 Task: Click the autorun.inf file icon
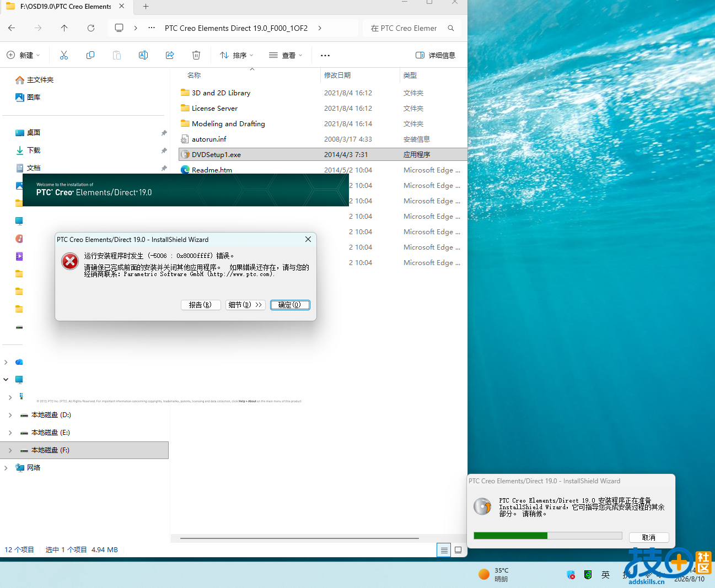click(185, 139)
